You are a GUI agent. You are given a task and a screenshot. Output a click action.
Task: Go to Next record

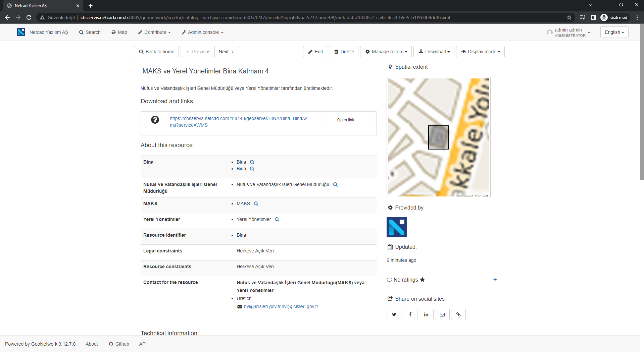point(227,52)
